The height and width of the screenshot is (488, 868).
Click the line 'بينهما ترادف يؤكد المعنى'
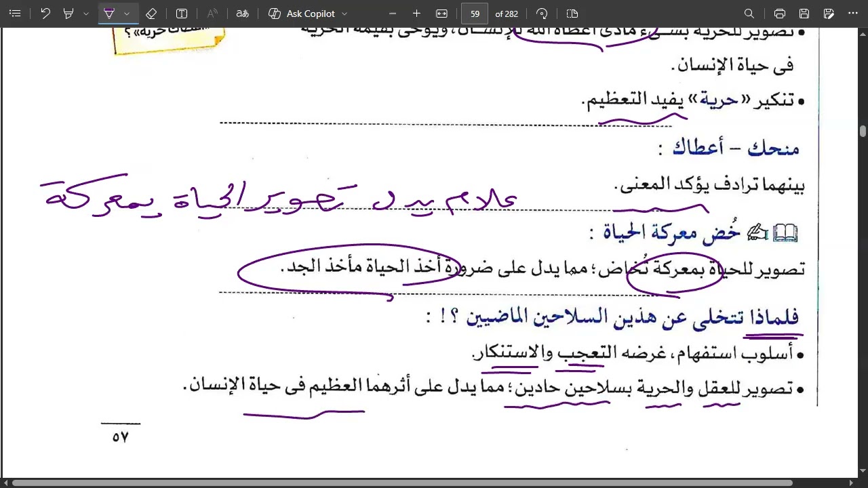tap(709, 184)
